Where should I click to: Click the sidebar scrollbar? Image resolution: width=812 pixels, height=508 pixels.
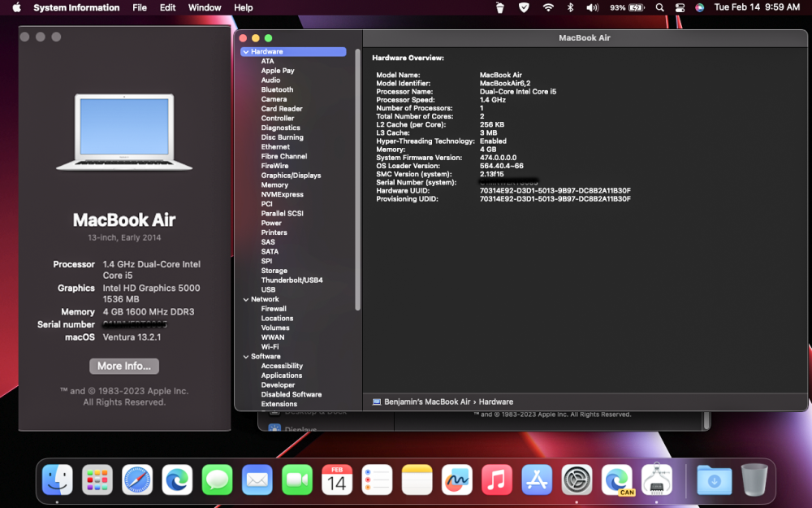point(357,180)
